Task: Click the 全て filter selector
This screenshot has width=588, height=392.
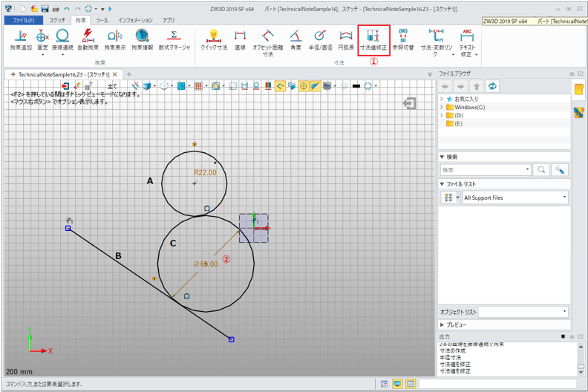Action: [x=113, y=87]
